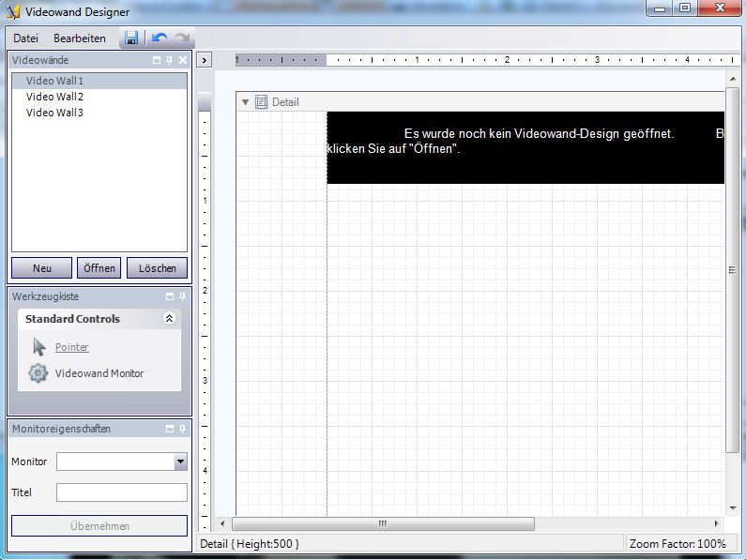Click into the Titel input field
746x560 pixels.
pos(122,492)
